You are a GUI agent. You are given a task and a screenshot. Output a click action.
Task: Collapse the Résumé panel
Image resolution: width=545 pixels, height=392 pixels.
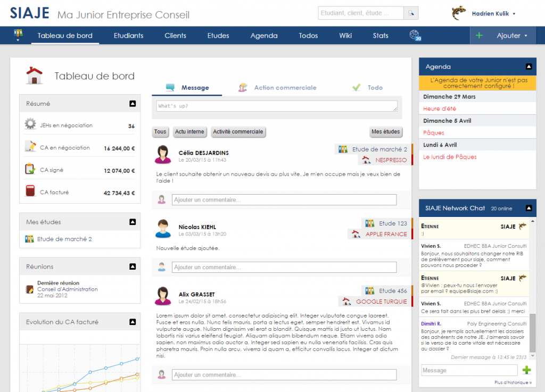(x=133, y=104)
